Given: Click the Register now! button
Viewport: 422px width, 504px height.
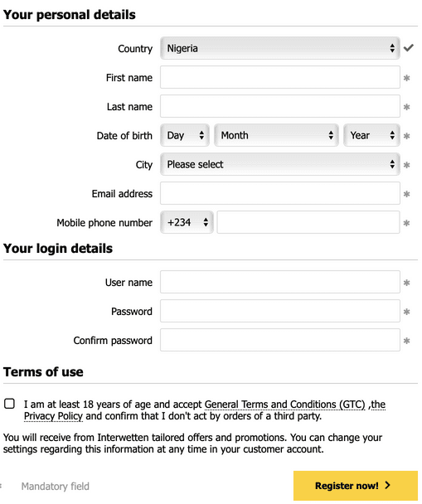Looking at the screenshot, I should click(356, 486).
